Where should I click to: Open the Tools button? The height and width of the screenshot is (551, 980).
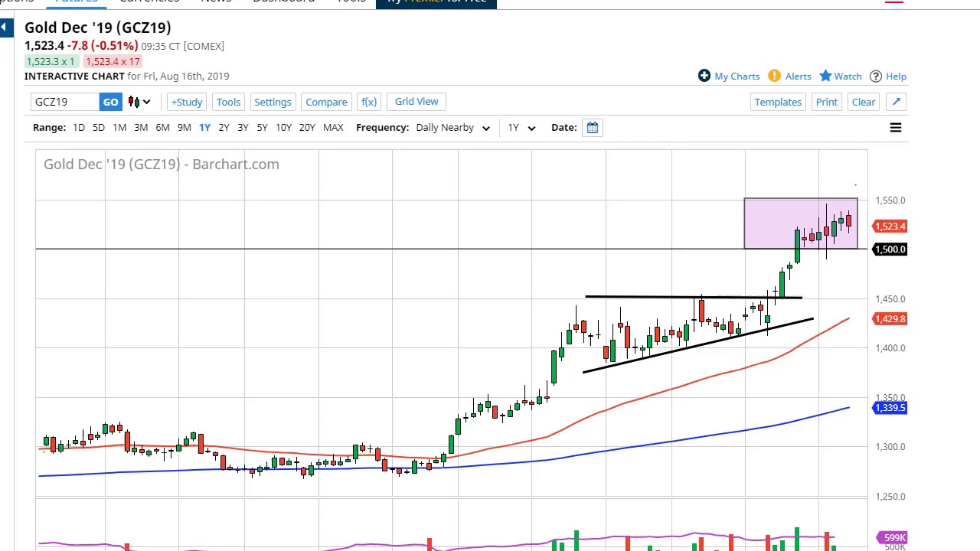tap(228, 102)
